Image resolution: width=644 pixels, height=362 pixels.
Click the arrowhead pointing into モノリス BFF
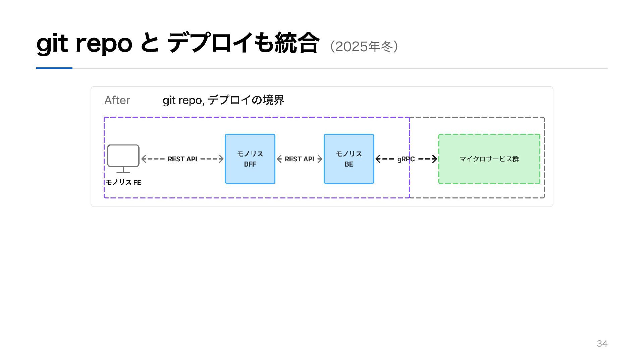(x=221, y=159)
